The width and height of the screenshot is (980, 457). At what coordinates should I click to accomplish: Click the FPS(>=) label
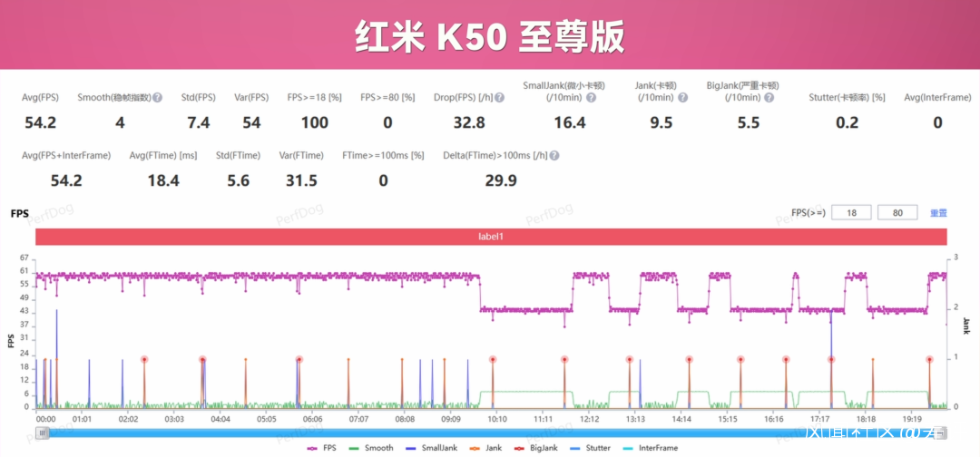pos(808,213)
